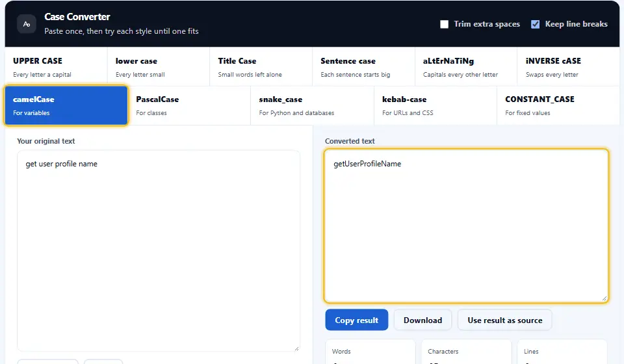The height and width of the screenshot is (364, 624).
Task: Convert to PascalCase
Action: (x=189, y=105)
